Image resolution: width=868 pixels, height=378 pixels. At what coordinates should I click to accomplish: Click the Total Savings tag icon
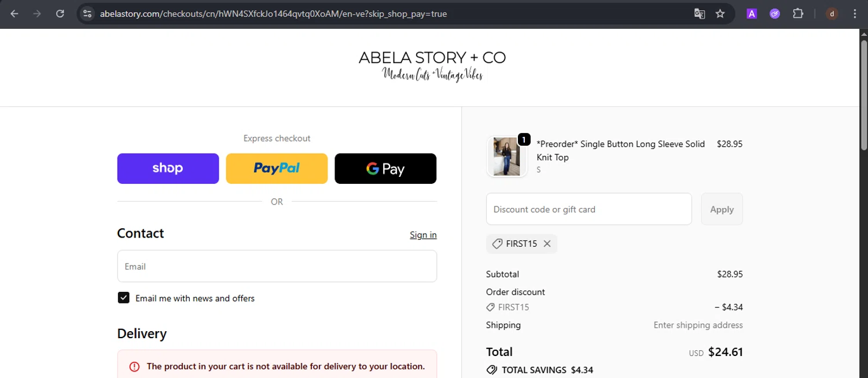point(492,370)
